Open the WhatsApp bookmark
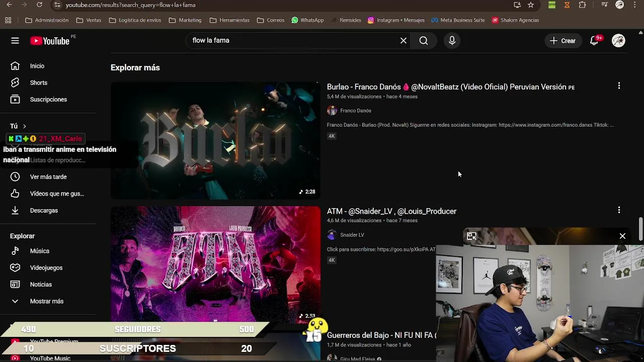This screenshot has width=644, height=362. point(307,20)
